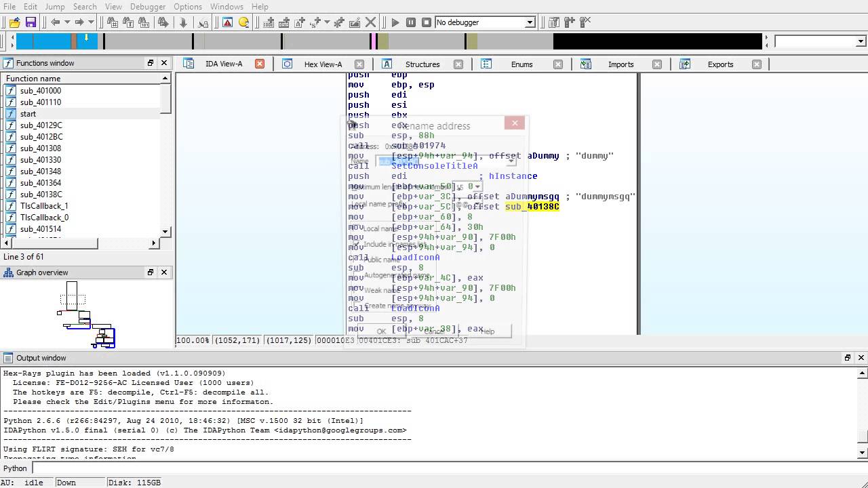Click sub_40138C highlighted in disassembly

tap(532, 206)
